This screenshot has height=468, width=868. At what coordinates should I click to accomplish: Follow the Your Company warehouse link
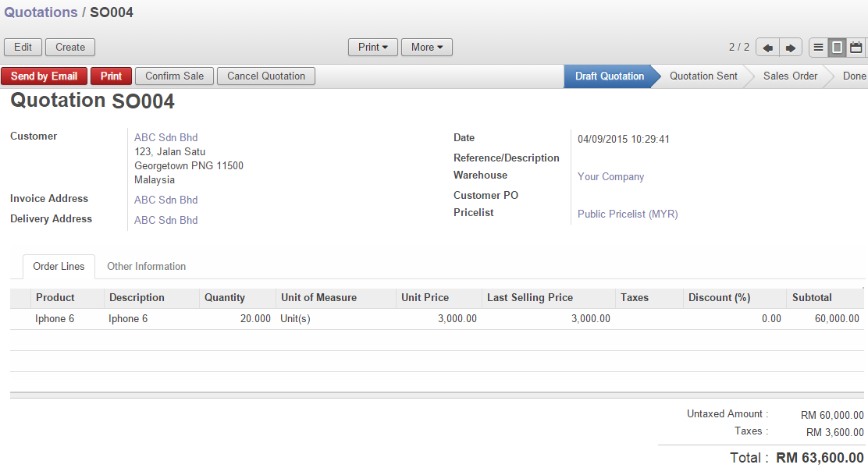tap(610, 177)
